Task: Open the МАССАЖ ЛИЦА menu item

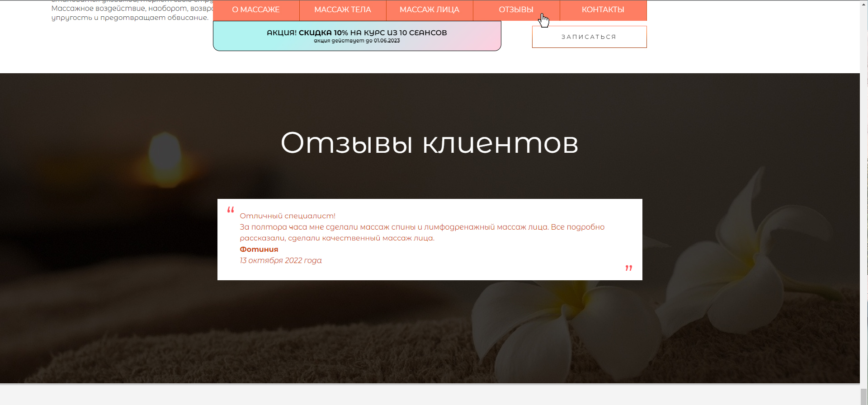Action: pos(429,10)
